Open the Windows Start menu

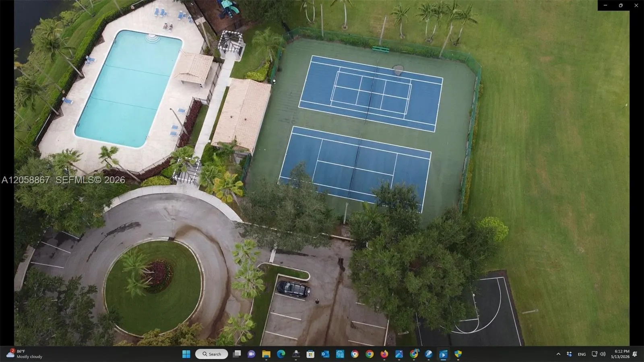(x=186, y=354)
